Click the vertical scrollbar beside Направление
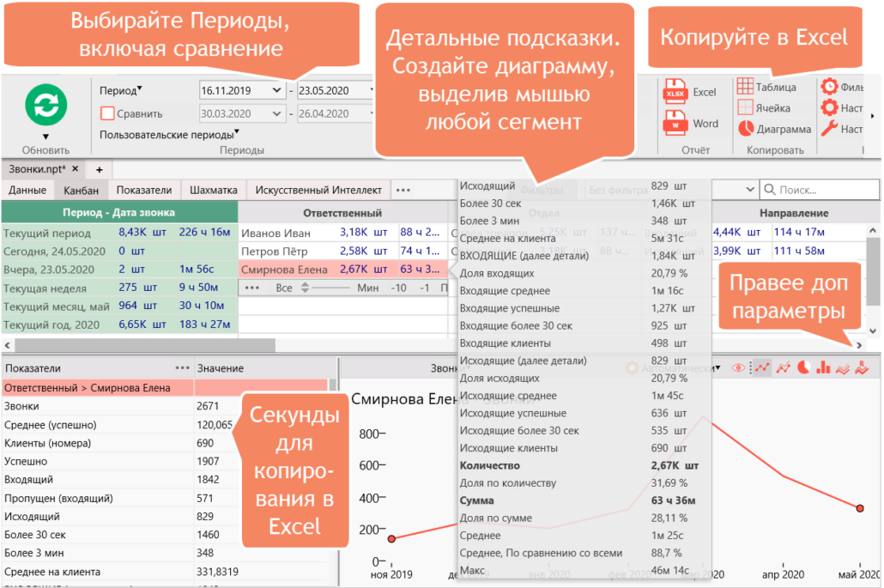Viewport: 884px width, 588px height. (873, 272)
